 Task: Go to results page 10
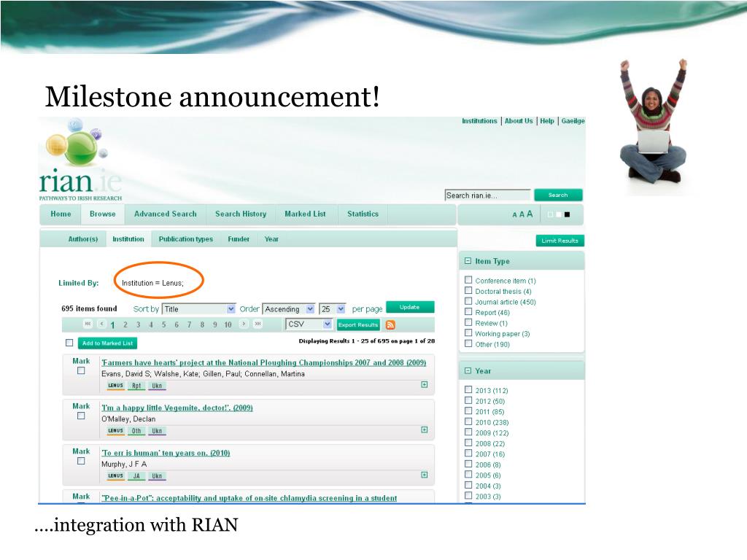click(228, 324)
